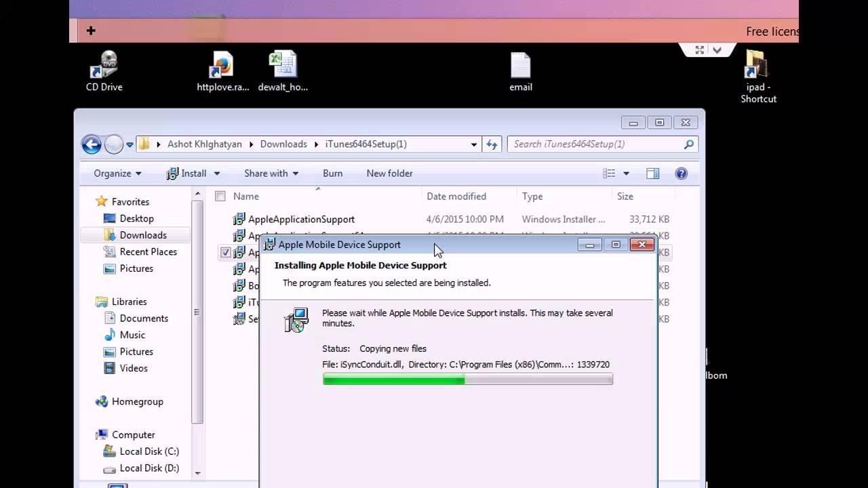
Task: Click the navigation pane scrollbar up arrow
Action: tap(198, 194)
